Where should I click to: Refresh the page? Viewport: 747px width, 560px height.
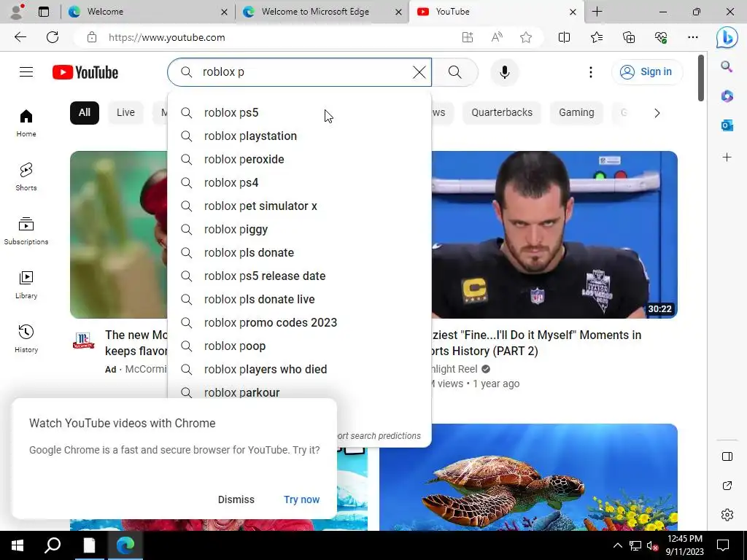[53, 37]
